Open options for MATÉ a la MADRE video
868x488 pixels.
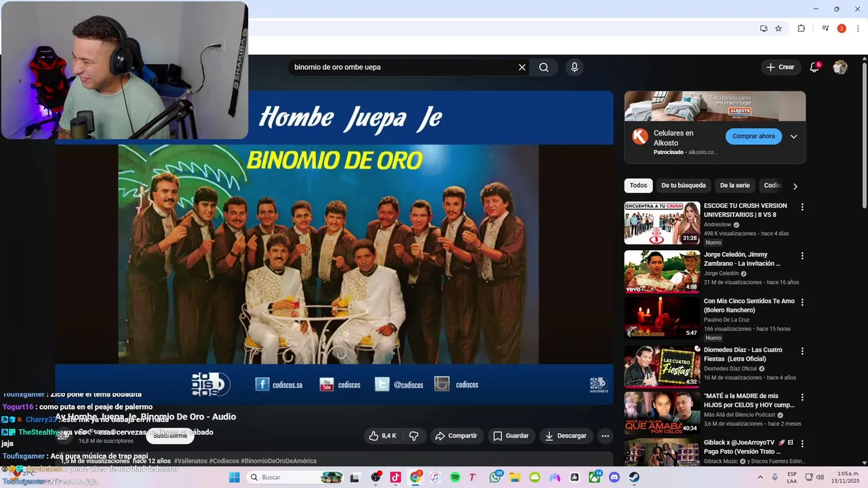click(802, 397)
